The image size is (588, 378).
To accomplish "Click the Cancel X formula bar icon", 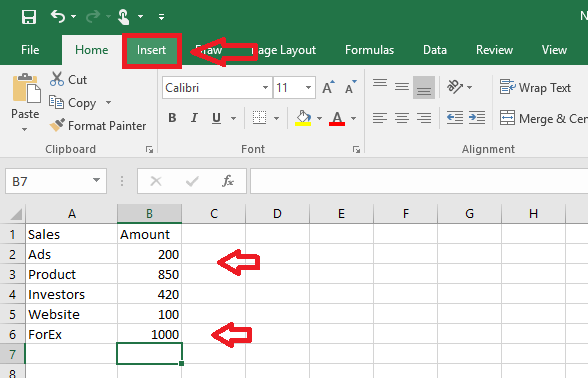I will (156, 182).
